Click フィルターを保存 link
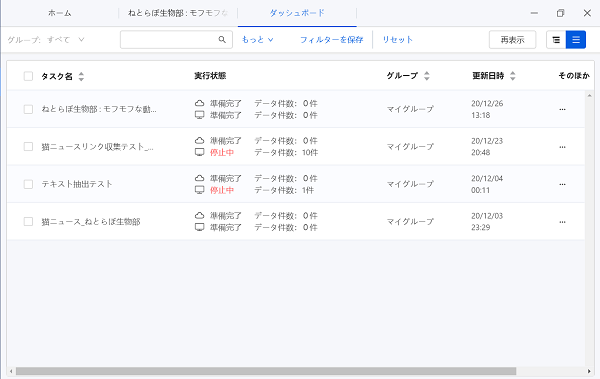The width and height of the screenshot is (600, 379). pyautogui.click(x=331, y=39)
